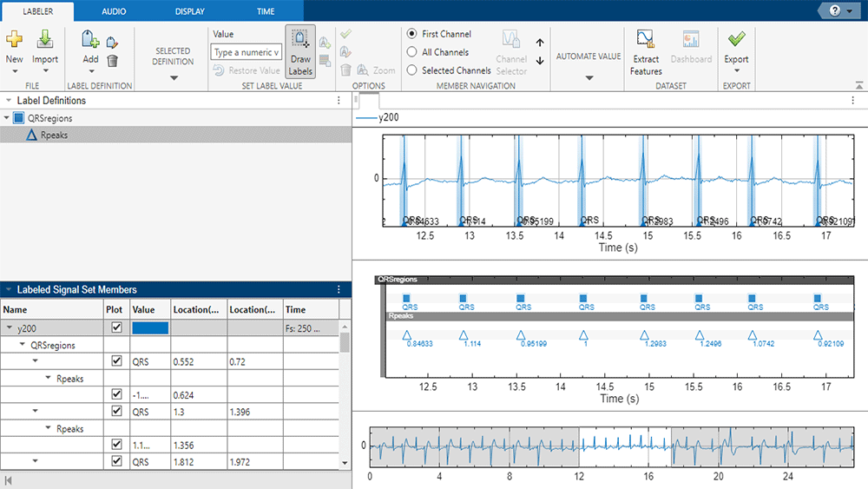Collapse the QRSregions label definition tree

(7, 118)
